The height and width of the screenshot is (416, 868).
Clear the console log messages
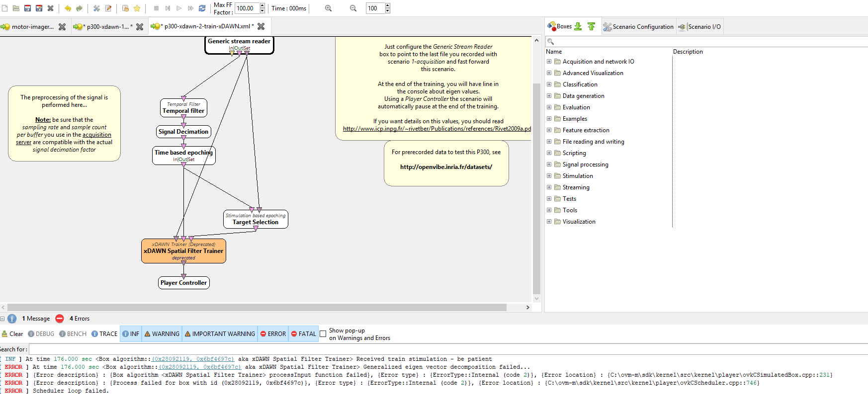[12, 334]
